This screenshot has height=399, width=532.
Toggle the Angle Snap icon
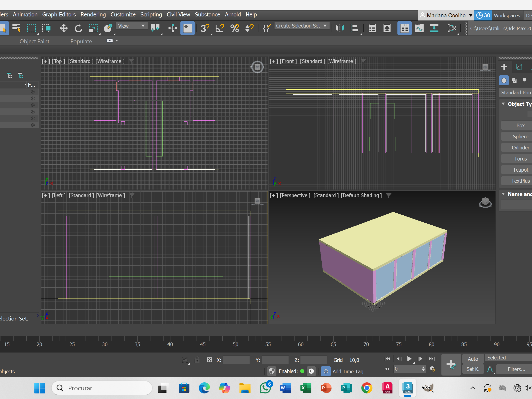coord(219,28)
